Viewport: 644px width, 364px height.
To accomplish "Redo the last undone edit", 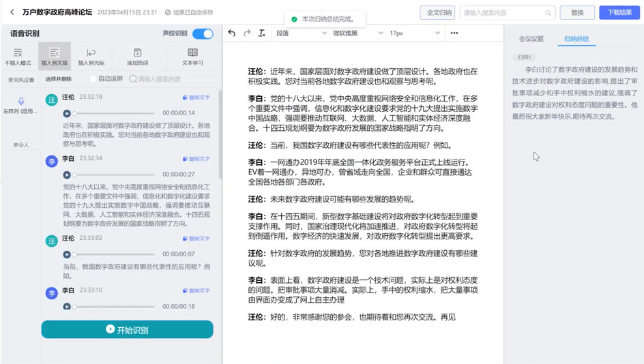I will [x=247, y=33].
